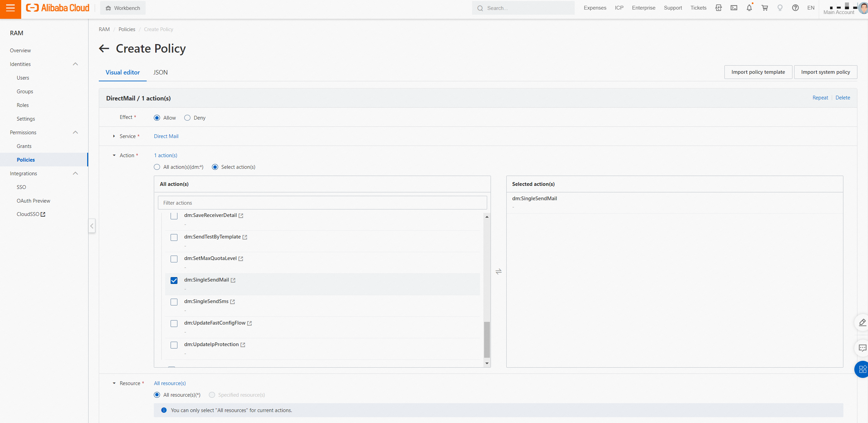
Task: Open dm:UpdateIpProtection external doc link icon
Action: pyautogui.click(x=243, y=345)
